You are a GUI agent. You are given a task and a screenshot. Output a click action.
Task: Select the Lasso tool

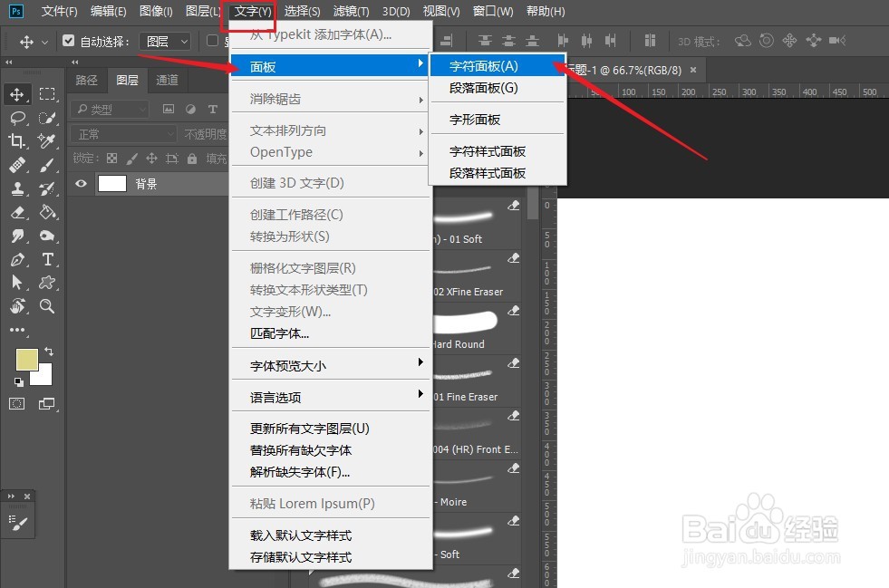[x=17, y=118]
